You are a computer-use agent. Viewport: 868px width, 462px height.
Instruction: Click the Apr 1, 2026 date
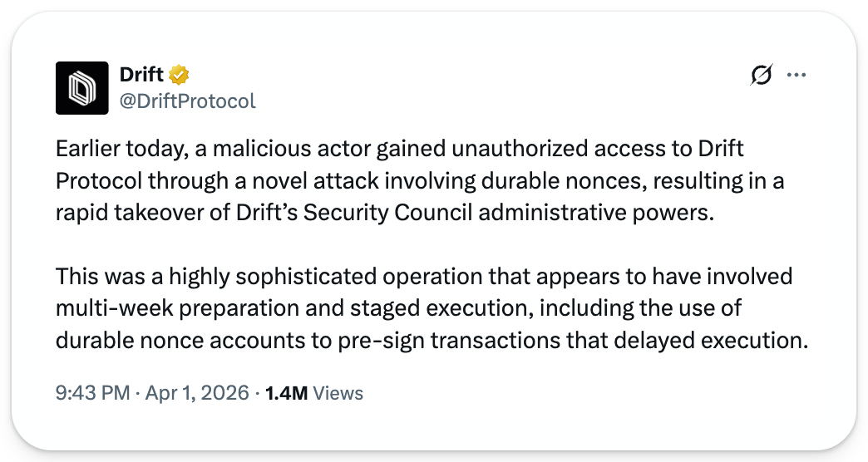(x=197, y=393)
